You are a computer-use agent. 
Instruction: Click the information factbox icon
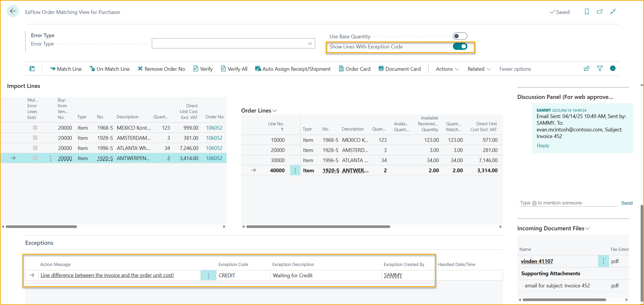point(612,69)
